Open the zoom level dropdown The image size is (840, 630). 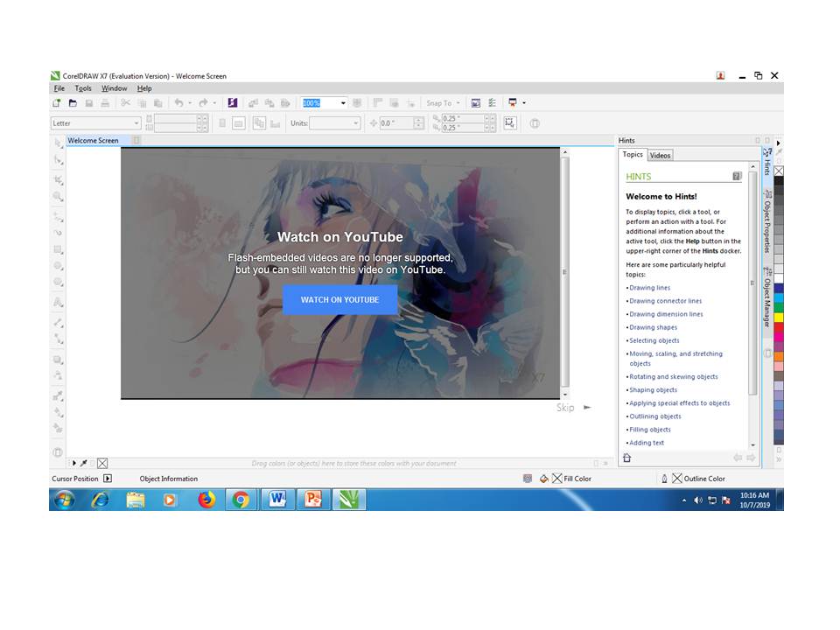click(342, 102)
